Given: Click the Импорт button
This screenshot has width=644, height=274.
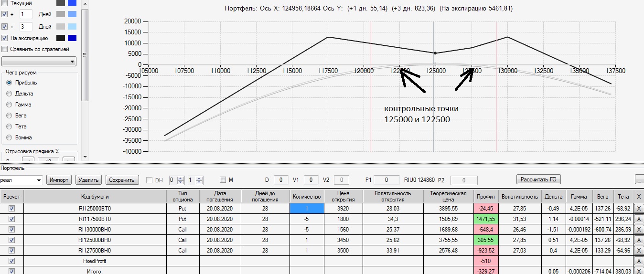Looking at the screenshot, I should pyautogui.click(x=59, y=180).
